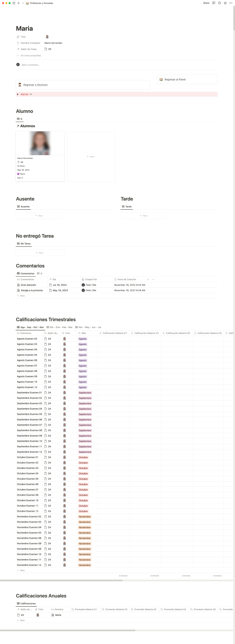Open the Agosto Examen 02 row
Viewport: 235px width, 644px height.
click(27, 339)
